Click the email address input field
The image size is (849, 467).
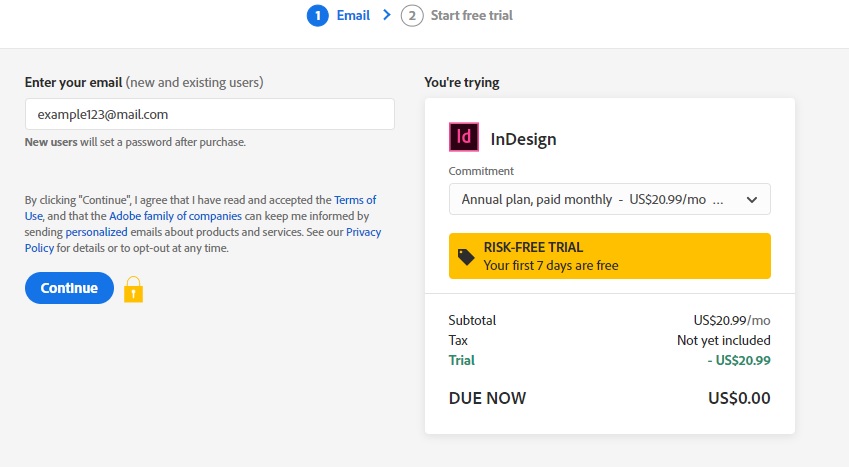(210, 114)
